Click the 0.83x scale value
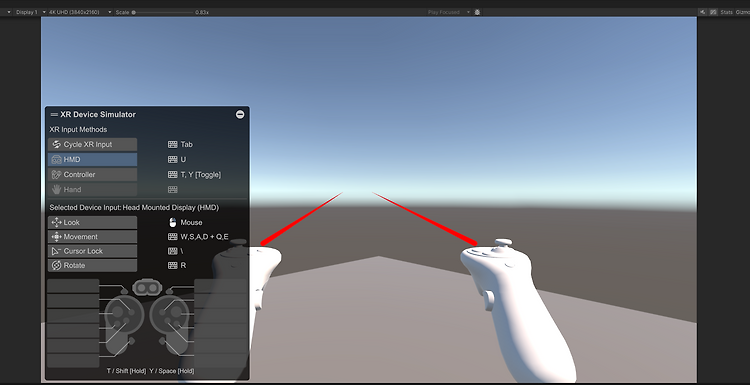Viewport: 750px width, 385px height. (202, 12)
